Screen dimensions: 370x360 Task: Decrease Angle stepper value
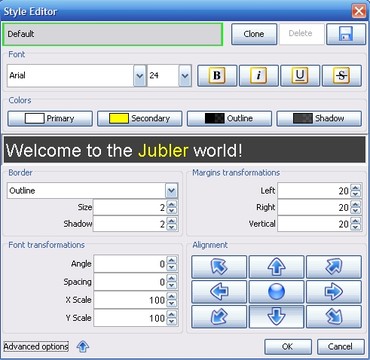click(172, 267)
